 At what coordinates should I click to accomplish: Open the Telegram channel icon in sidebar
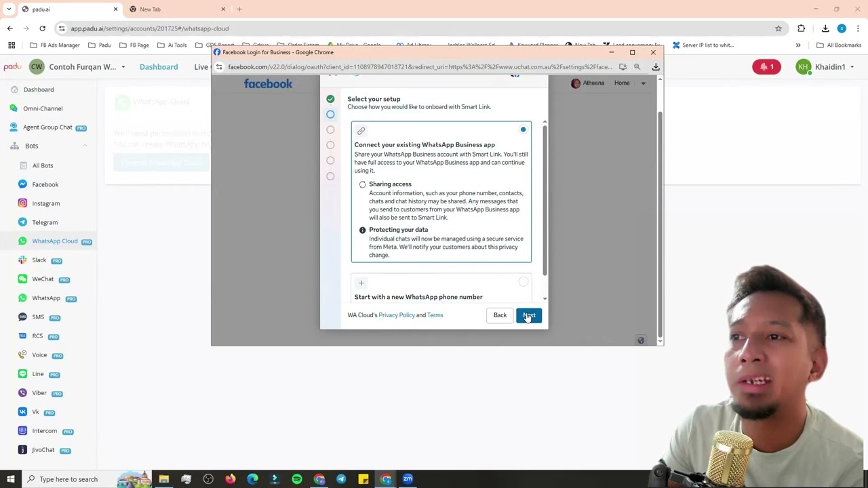tap(22, 222)
